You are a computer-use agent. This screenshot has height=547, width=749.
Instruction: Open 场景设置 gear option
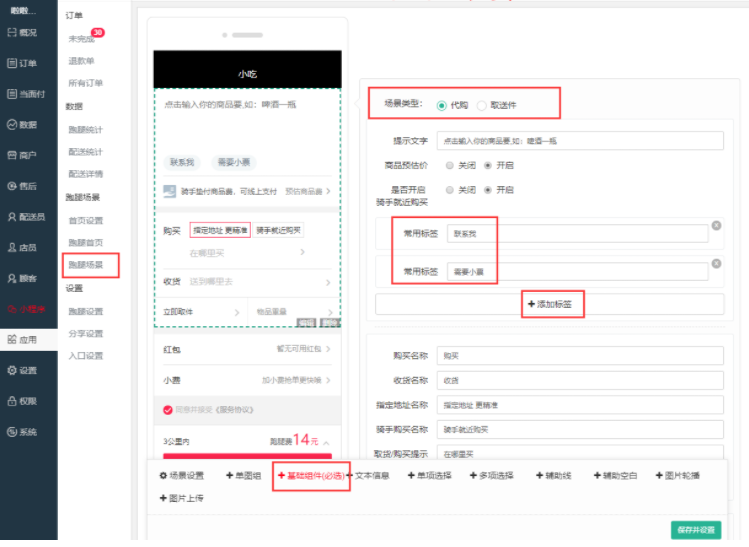(182, 475)
